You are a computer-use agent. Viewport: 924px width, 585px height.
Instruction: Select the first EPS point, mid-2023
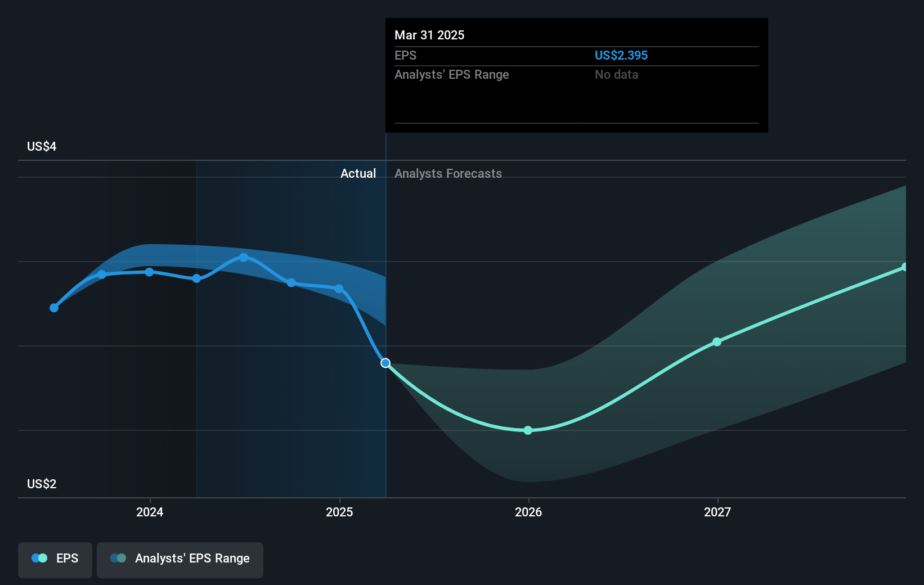click(x=54, y=308)
